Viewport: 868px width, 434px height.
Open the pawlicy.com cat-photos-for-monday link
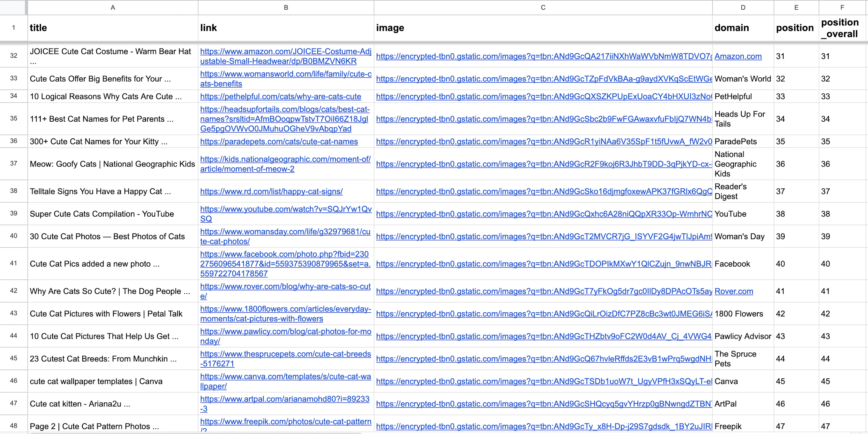[x=286, y=336]
